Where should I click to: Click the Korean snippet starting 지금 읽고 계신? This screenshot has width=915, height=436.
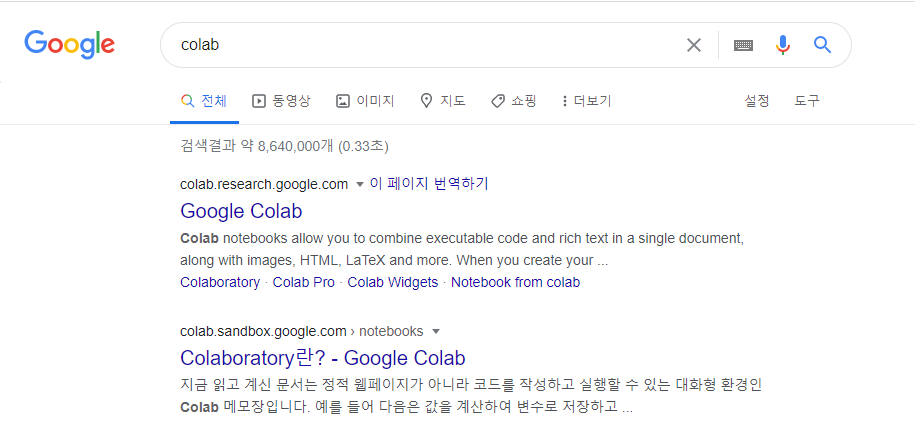[471, 396]
